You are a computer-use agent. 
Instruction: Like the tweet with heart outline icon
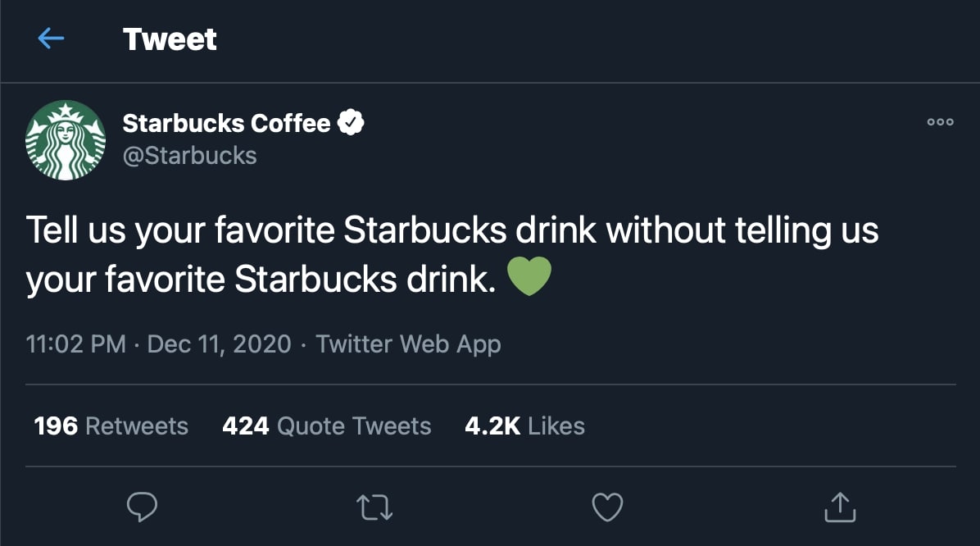pyautogui.click(x=607, y=507)
